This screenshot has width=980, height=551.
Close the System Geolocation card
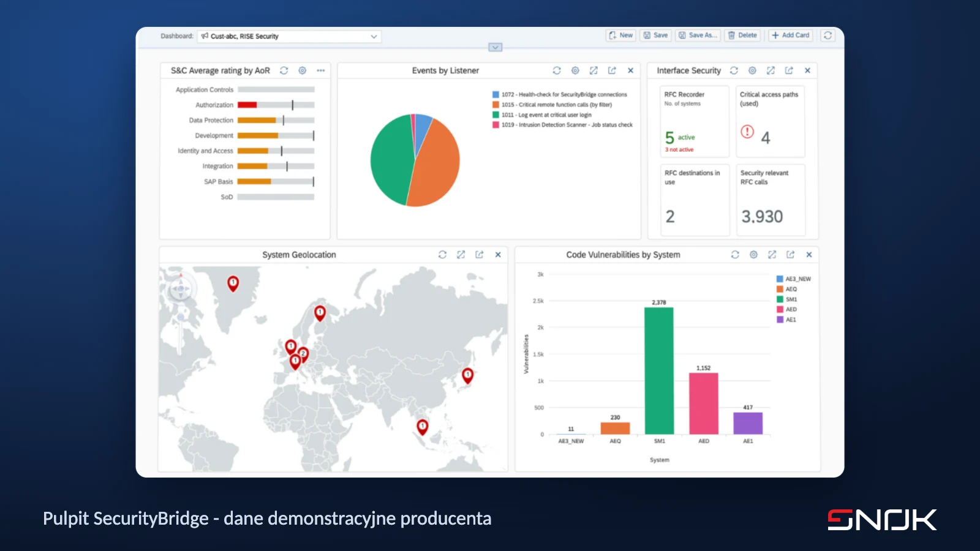(498, 255)
